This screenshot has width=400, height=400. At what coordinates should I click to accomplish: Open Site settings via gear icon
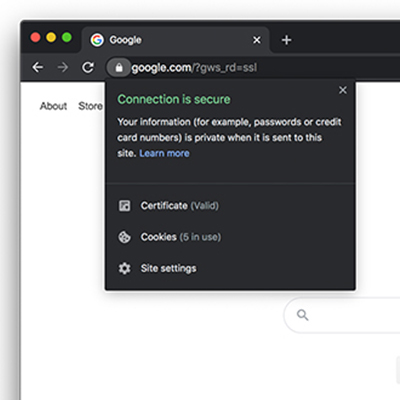point(125,268)
